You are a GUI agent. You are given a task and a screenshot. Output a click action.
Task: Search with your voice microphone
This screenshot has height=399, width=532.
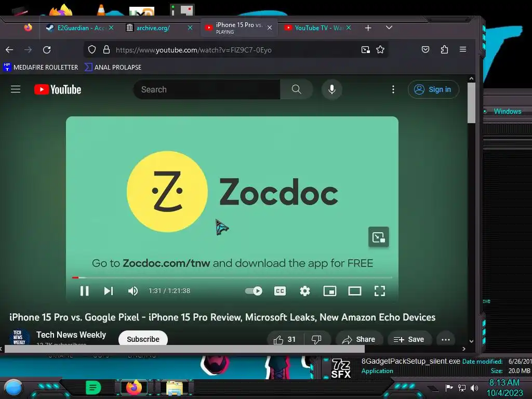coord(332,89)
